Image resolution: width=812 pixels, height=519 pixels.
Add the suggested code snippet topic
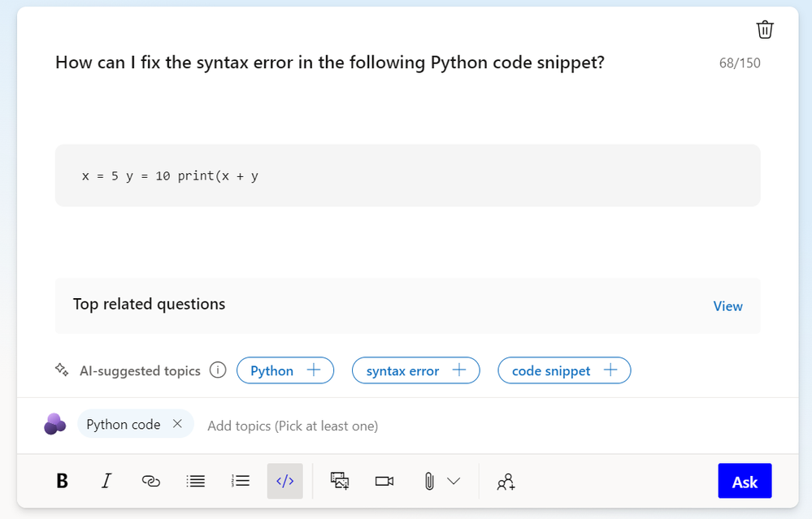coord(564,370)
